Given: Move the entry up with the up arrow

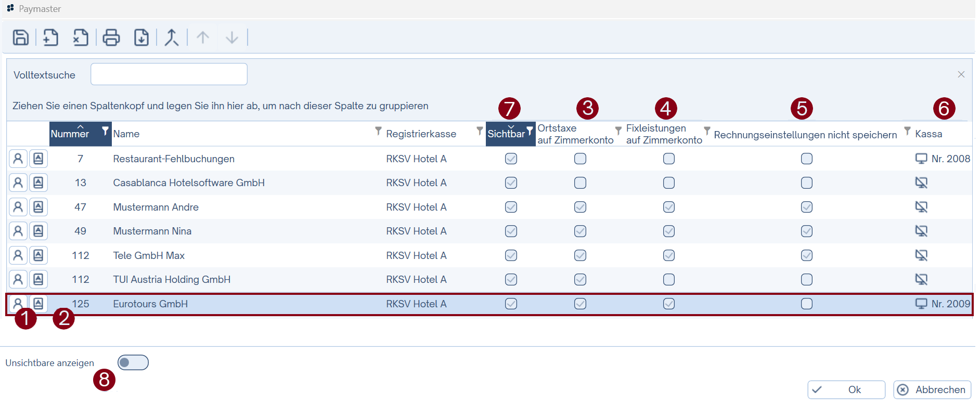Looking at the screenshot, I should point(203,37).
